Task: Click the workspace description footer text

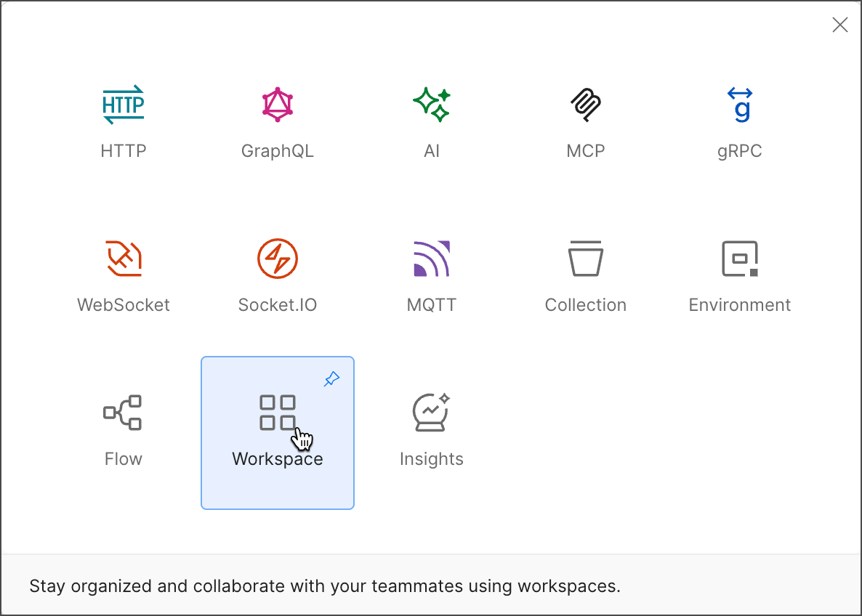Action: (x=323, y=585)
